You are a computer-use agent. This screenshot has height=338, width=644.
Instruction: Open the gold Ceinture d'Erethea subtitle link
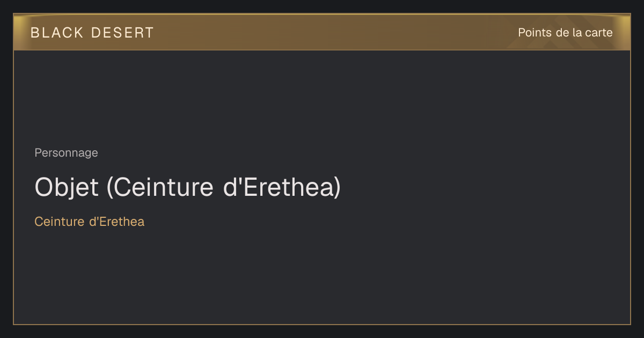coord(89,222)
